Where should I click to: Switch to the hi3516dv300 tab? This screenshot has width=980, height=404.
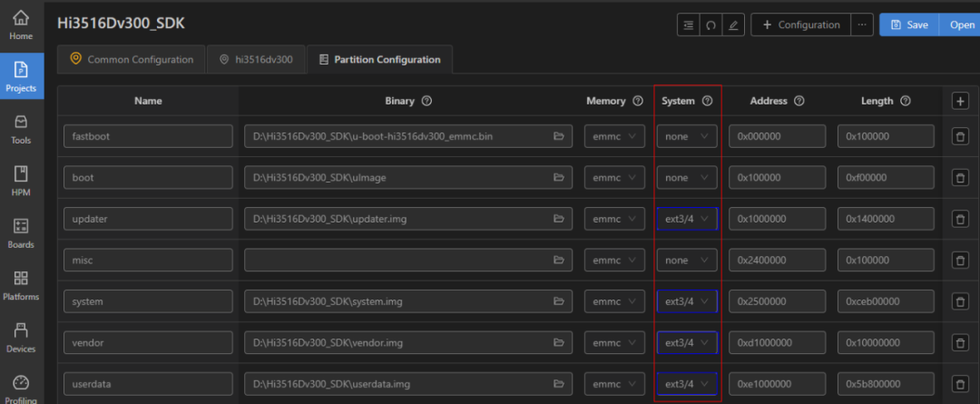point(256,60)
